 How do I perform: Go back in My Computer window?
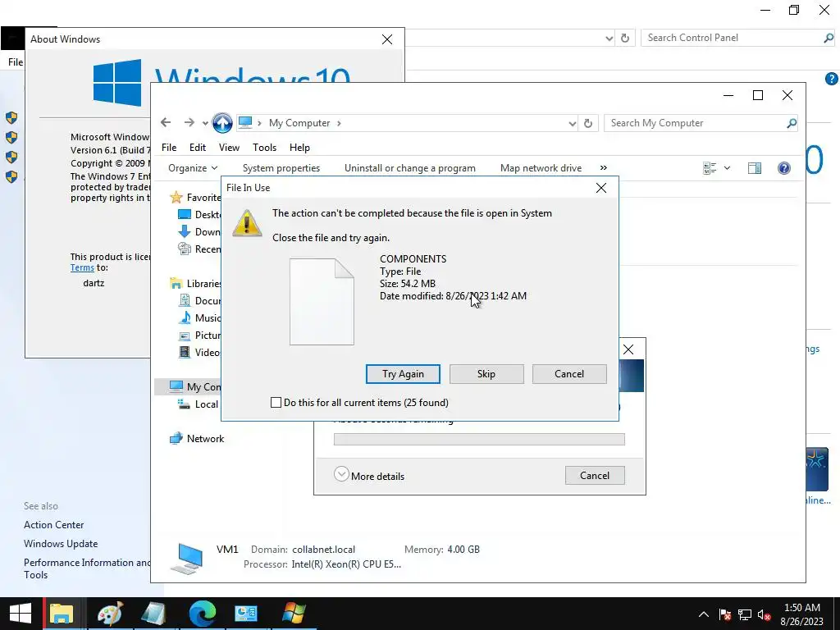[x=166, y=123]
